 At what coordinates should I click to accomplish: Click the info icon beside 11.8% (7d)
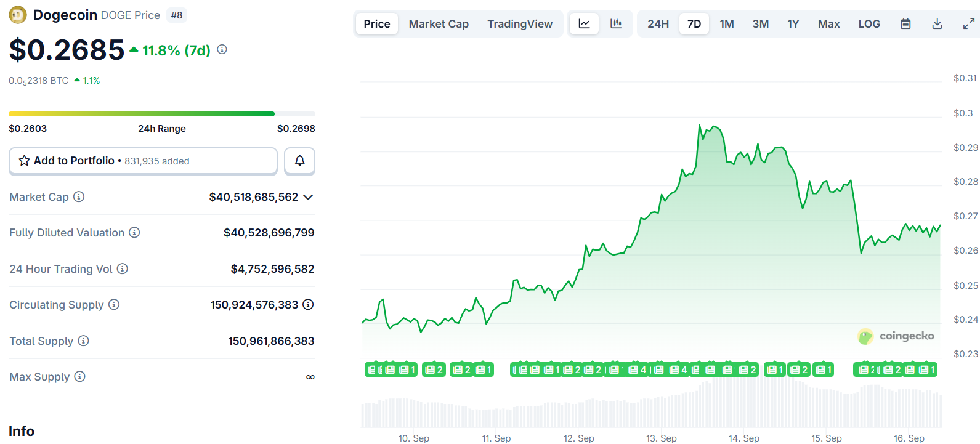point(222,49)
